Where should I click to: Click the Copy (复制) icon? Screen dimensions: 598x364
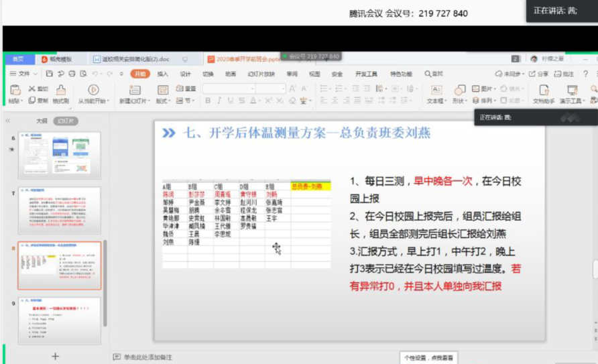coord(32,101)
